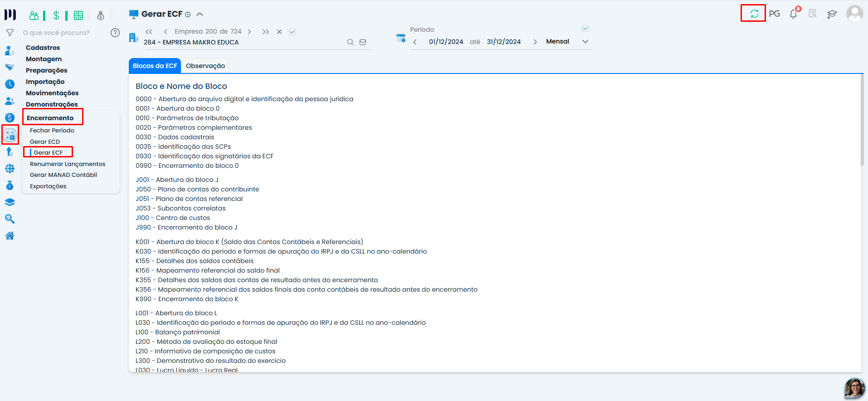Viewport: 868px width, 401px height.
Task: Open the graduation cap training icon
Action: [832, 14]
